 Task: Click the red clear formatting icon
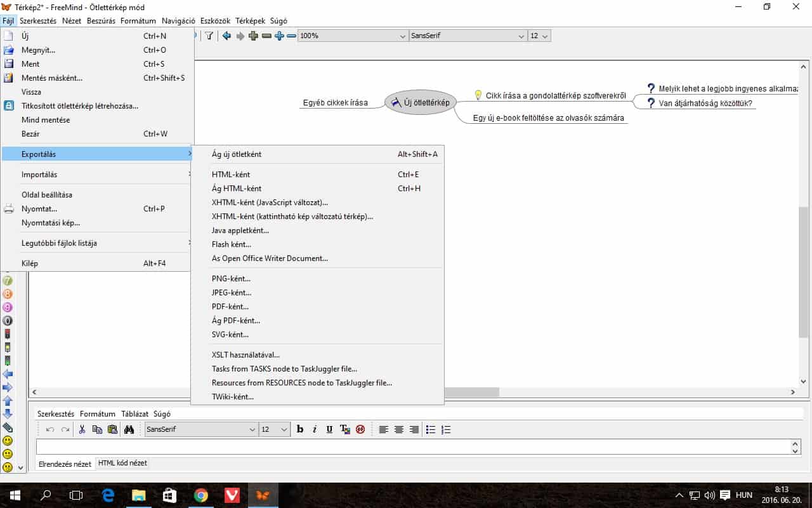point(360,429)
